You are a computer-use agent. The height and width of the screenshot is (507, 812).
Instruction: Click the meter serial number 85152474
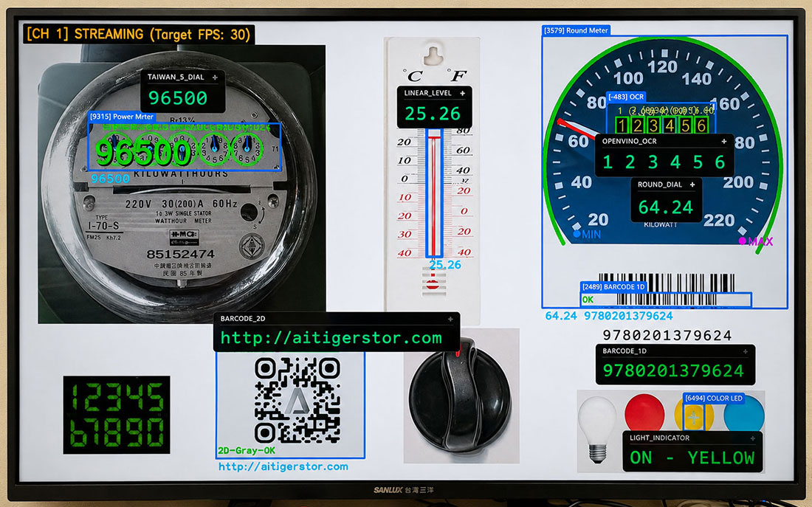click(180, 255)
